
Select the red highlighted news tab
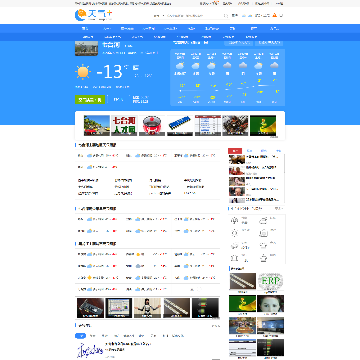click(x=235, y=151)
